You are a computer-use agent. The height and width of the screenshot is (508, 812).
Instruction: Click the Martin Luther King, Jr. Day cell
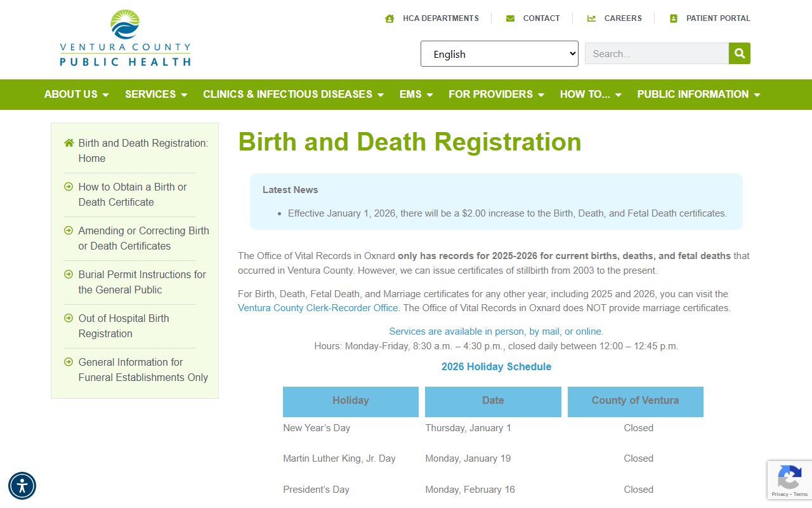[x=339, y=458]
